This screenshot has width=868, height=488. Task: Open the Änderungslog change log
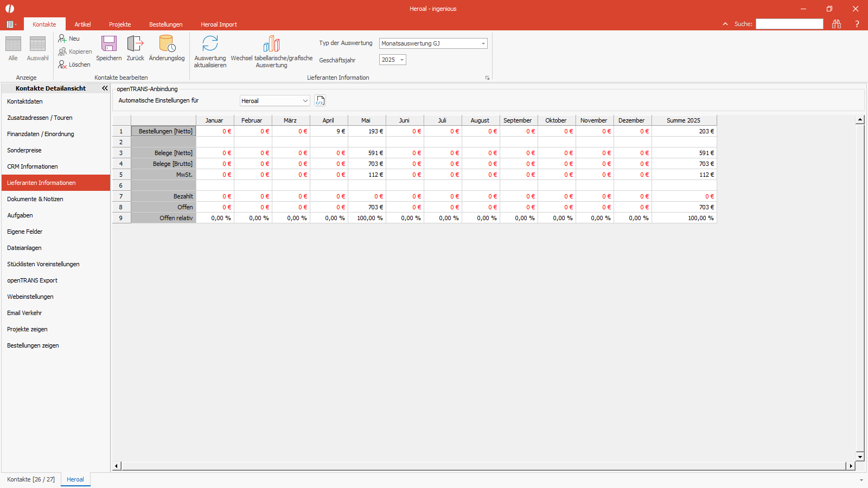[x=167, y=44]
